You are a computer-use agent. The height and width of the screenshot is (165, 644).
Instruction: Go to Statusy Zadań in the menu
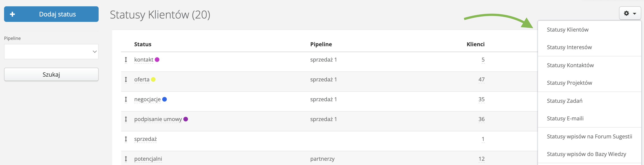(x=565, y=101)
